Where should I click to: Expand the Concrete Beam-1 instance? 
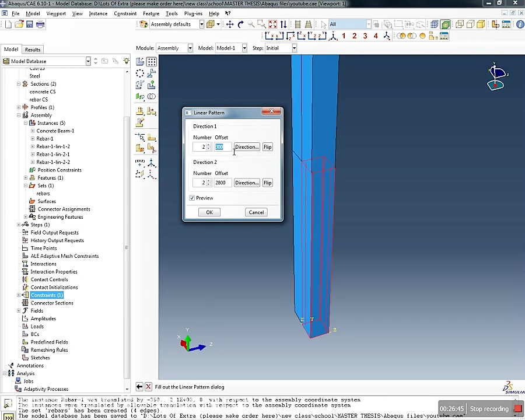[x=33, y=131]
